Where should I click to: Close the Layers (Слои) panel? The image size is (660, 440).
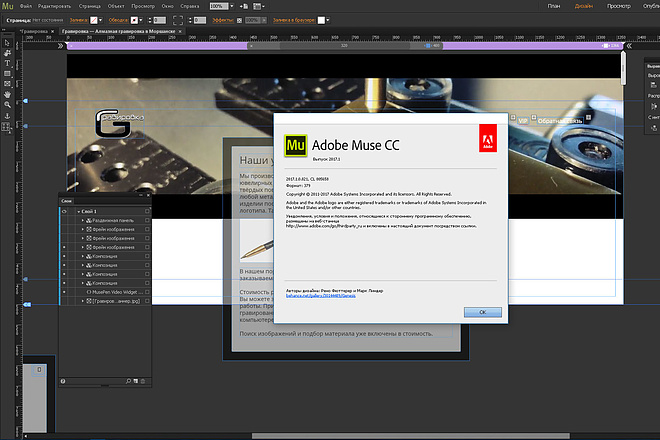coord(148,195)
